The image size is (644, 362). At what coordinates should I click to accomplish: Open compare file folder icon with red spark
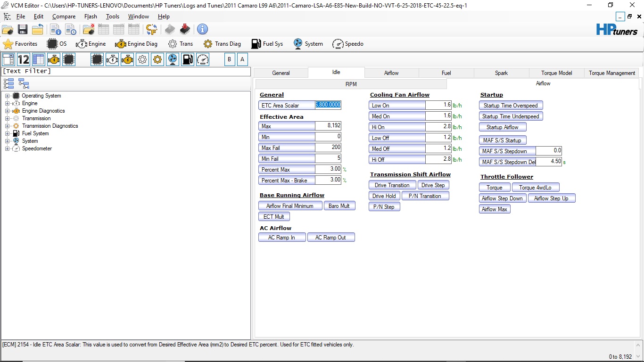(89, 29)
